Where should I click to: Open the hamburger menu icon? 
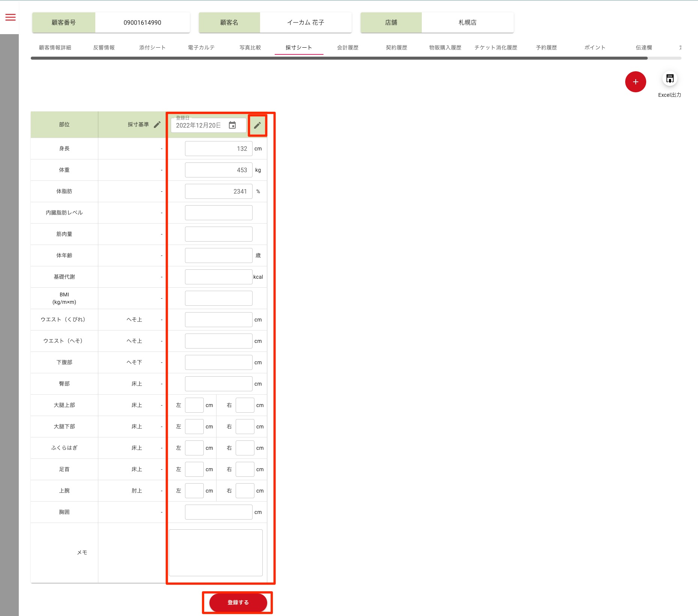(11, 17)
